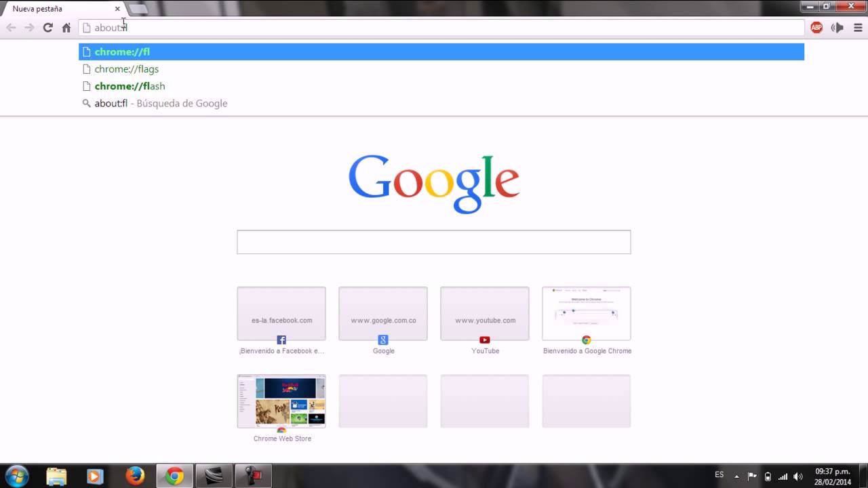Go back with the browser back arrow
The height and width of the screenshot is (488, 868).
click(x=11, y=28)
